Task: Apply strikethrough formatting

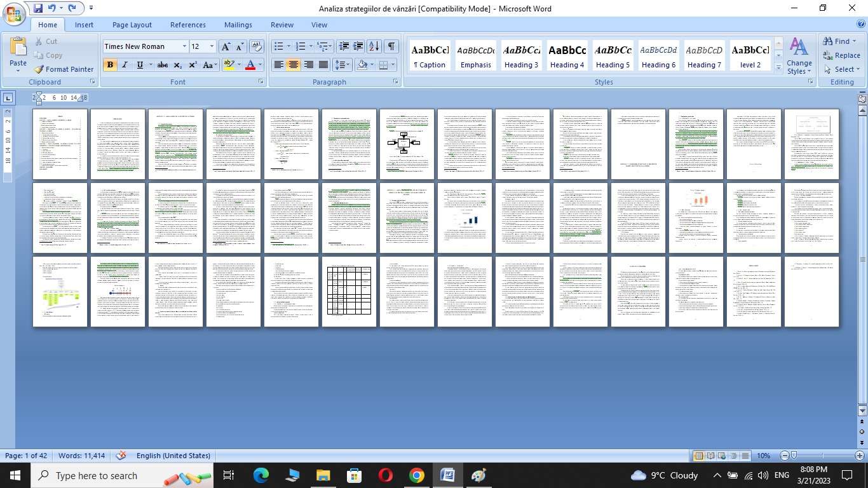Action: 163,65
